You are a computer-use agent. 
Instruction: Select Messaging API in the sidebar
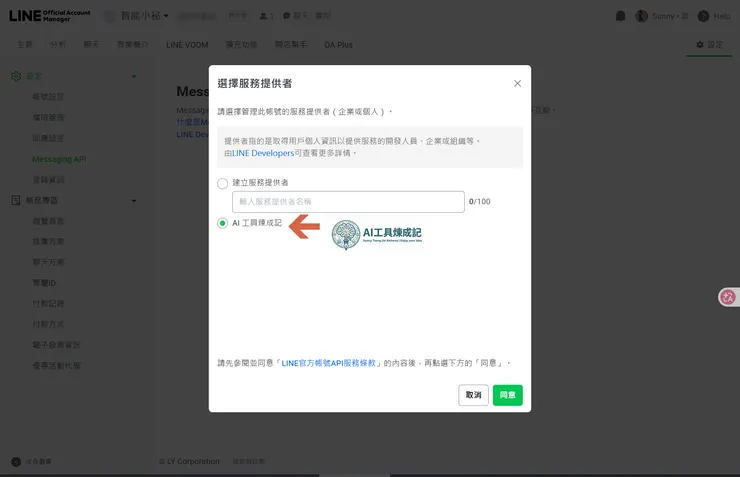click(59, 159)
